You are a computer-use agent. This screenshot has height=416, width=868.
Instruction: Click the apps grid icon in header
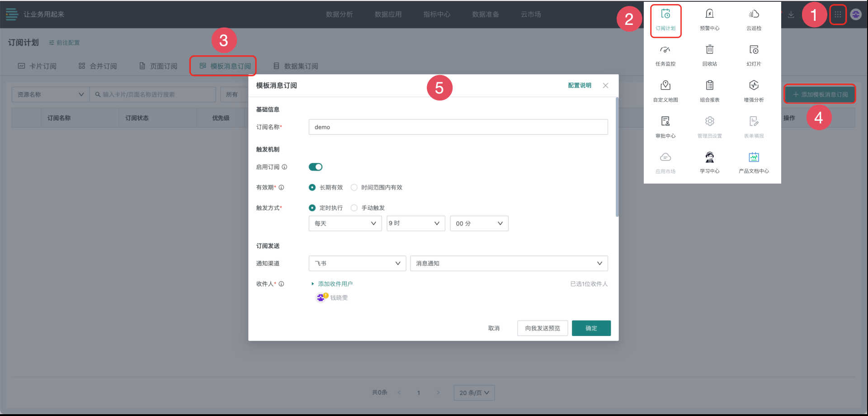point(837,14)
